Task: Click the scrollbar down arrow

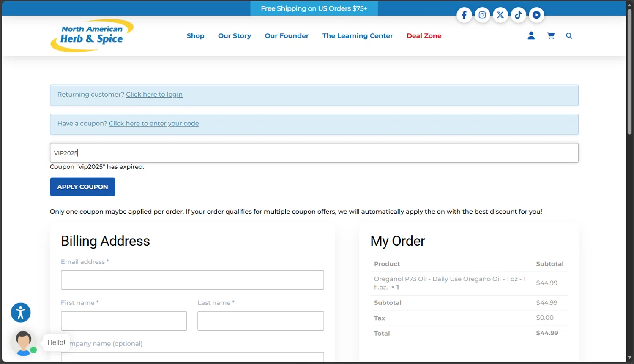Action: [x=629, y=358]
